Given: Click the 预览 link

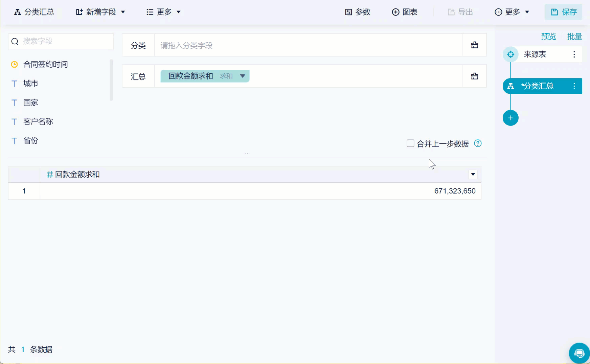Looking at the screenshot, I should (548, 37).
